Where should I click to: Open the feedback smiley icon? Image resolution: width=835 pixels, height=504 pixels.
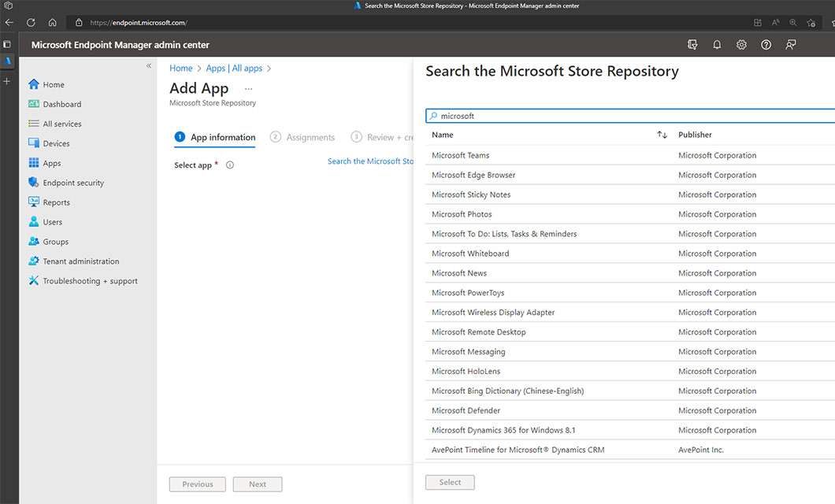[790, 45]
